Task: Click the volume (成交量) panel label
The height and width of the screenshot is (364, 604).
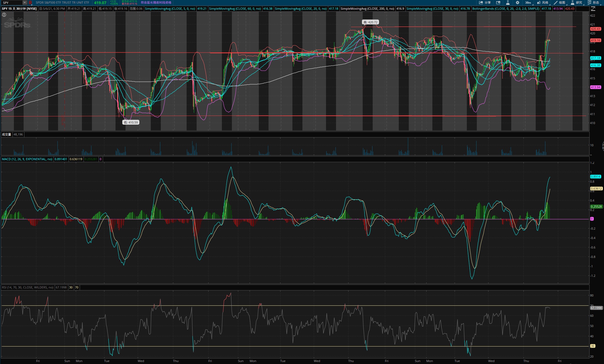Action: point(6,134)
